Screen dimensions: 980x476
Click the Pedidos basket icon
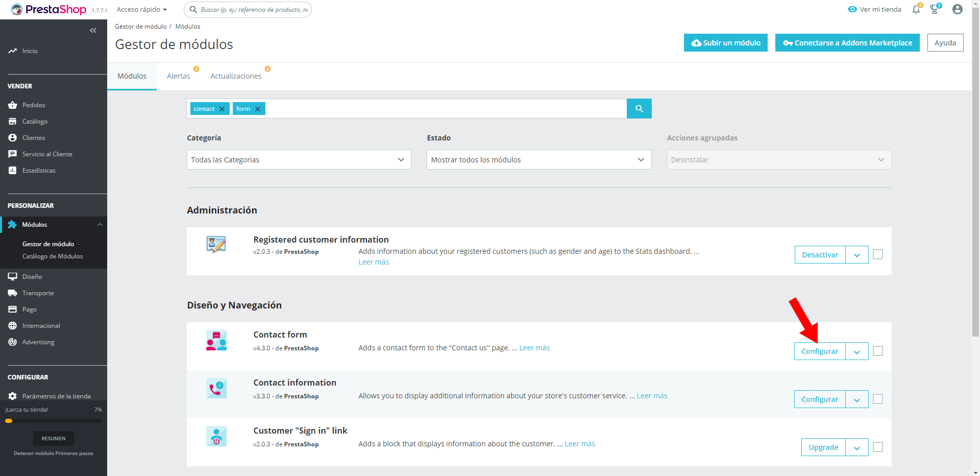click(x=12, y=105)
